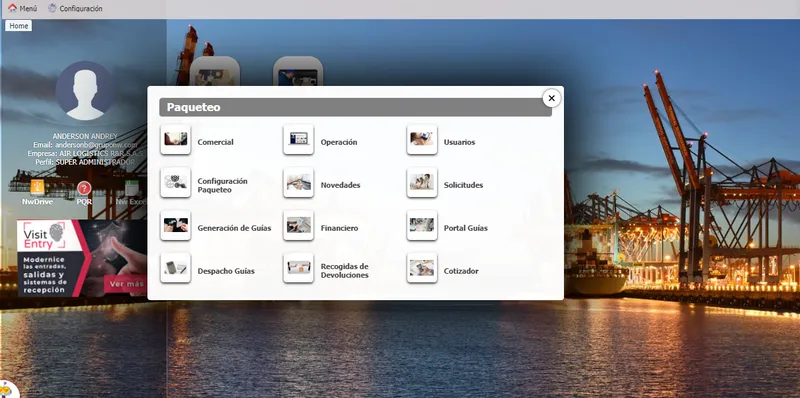Open Configuración Paqueteo icon

tap(176, 182)
